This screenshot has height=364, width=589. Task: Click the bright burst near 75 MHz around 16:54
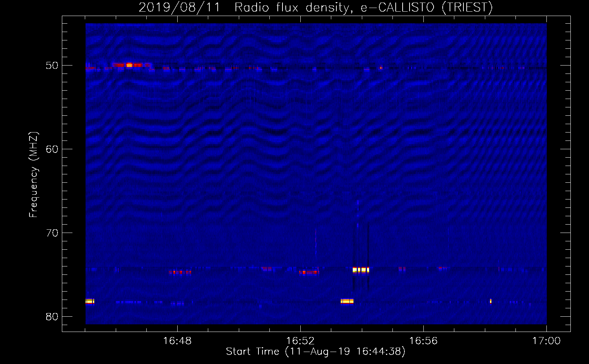[x=361, y=270]
